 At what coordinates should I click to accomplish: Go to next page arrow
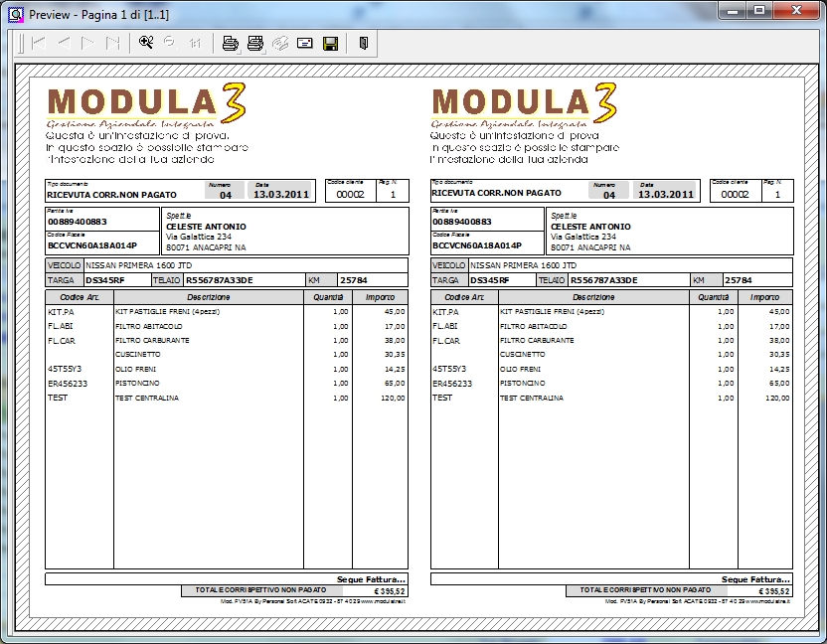tap(88, 44)
